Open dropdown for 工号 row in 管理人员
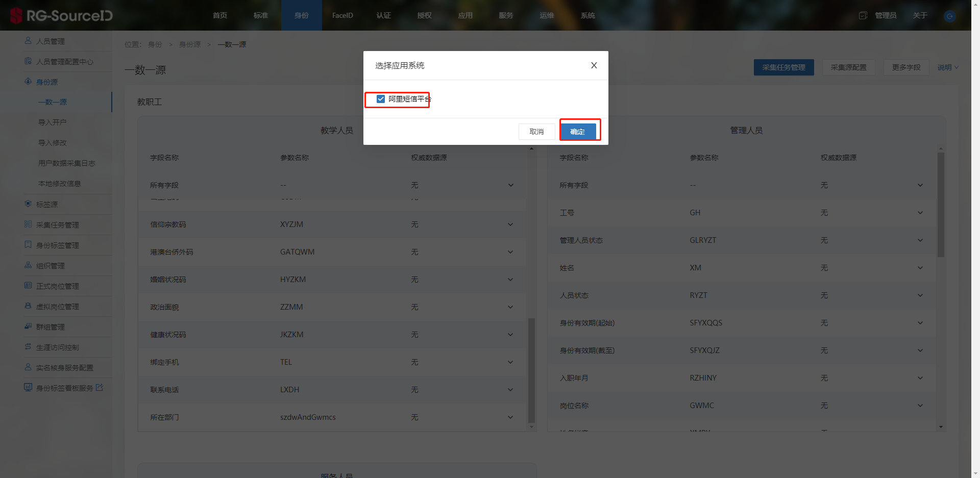This screenshot has height=478, width=980. point(920,213)
